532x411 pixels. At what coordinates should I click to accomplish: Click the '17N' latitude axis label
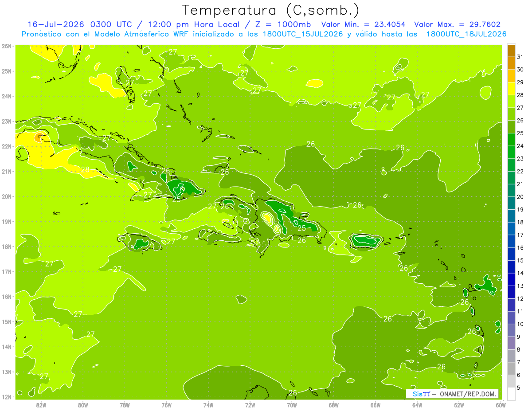(x=6, y=272)
